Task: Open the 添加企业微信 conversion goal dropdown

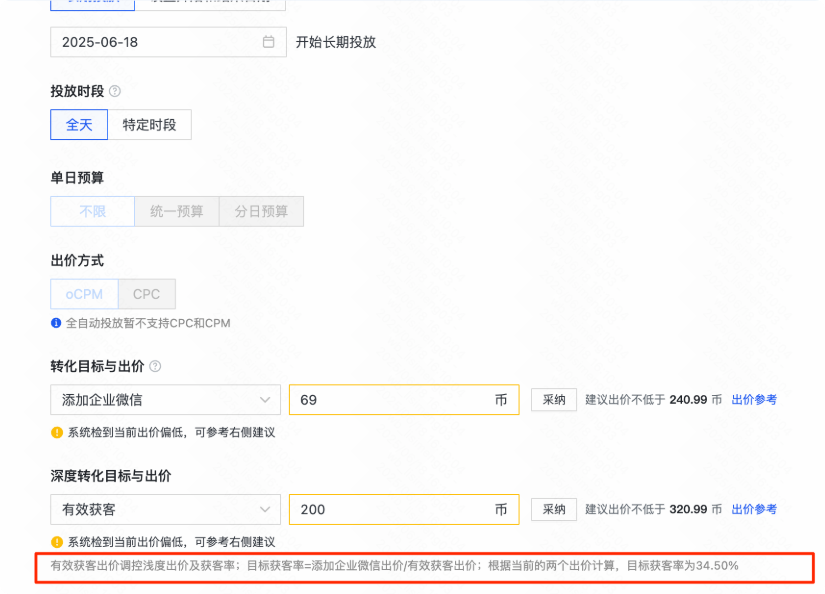Action: coord(165,400)
